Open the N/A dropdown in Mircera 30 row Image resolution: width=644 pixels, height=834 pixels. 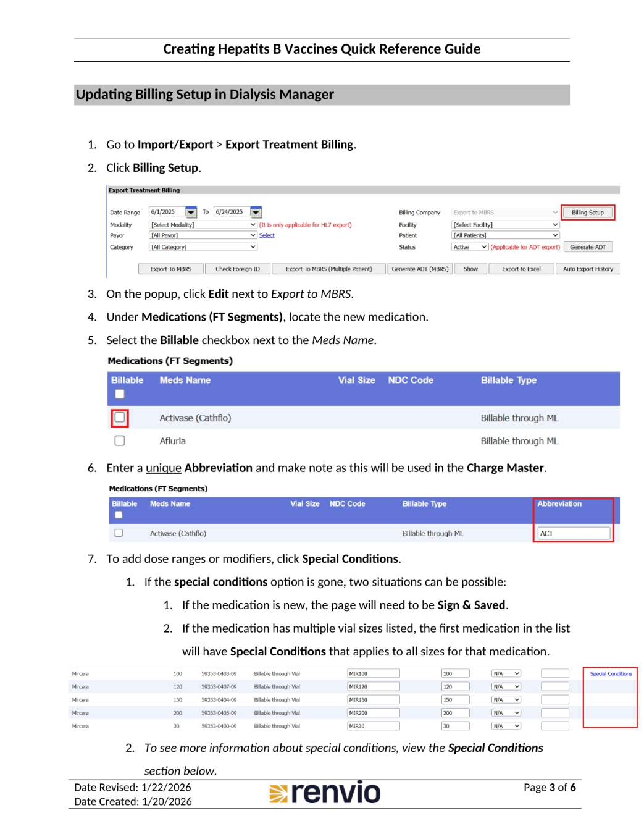pos(506,726)
